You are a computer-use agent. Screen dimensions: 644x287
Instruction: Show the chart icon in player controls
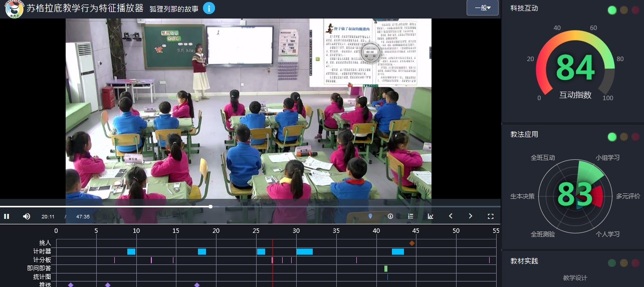[x=431, y=216]
